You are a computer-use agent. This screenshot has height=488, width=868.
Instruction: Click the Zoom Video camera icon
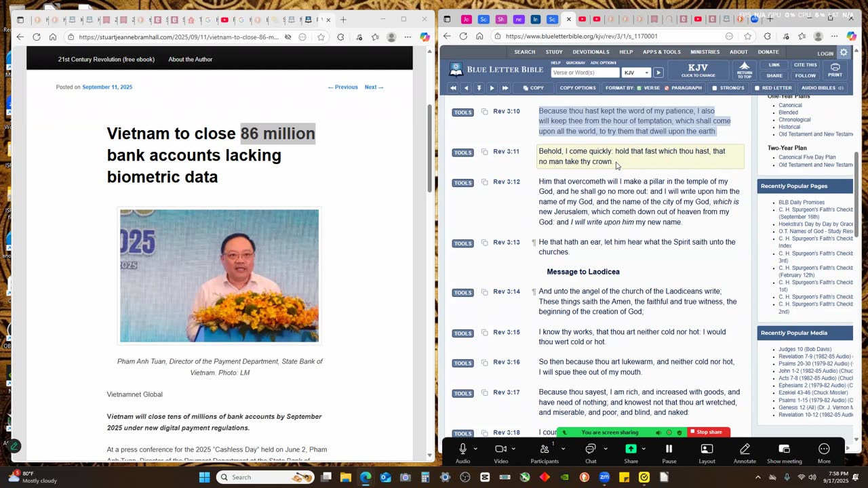[500, 449]
